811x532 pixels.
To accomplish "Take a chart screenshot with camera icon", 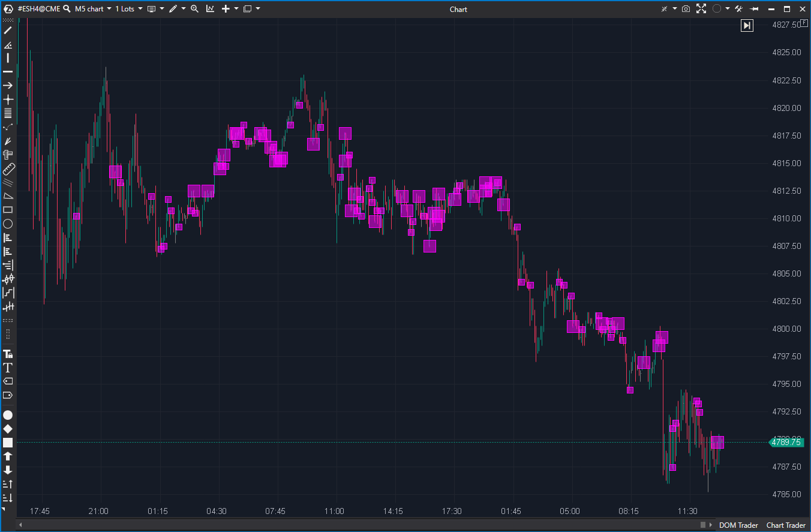I will coord(686,9).
